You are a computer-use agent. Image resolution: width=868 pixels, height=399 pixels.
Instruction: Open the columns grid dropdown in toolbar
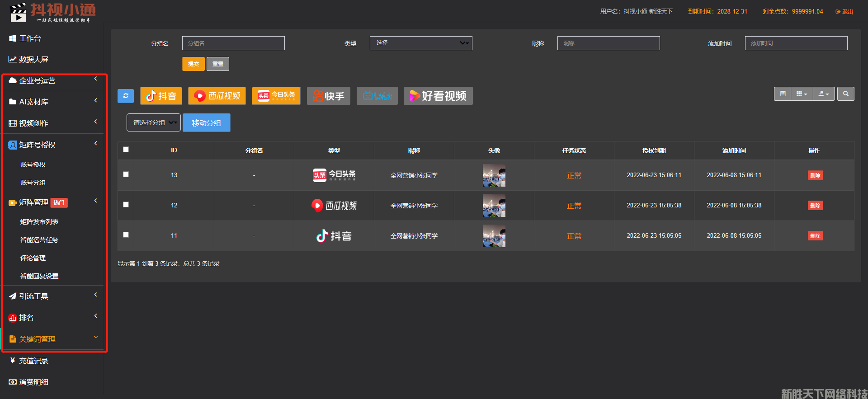[802, 94]
